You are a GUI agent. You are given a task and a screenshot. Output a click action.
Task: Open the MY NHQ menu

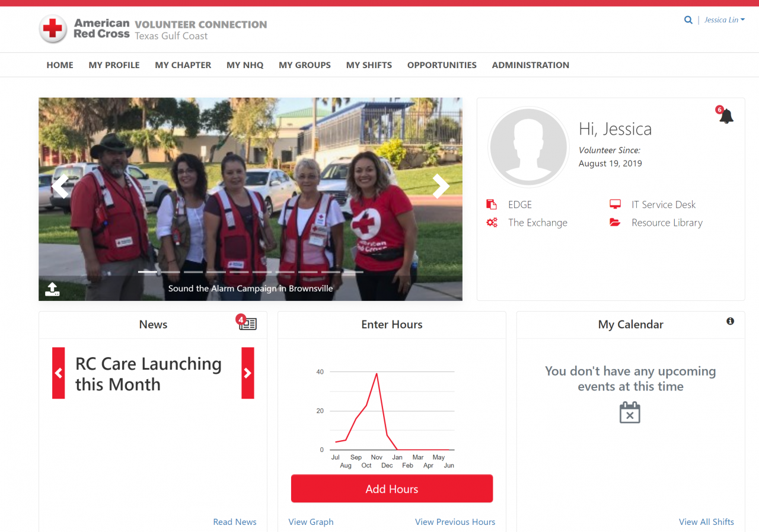coord(245,65)
